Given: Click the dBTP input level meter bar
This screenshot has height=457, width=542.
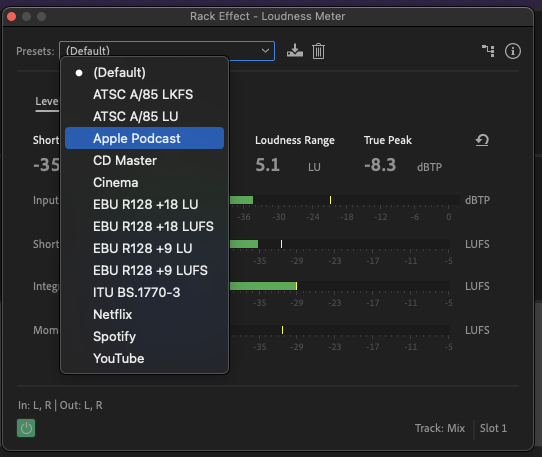Looking at the screenshot, I should click(345, 200).
